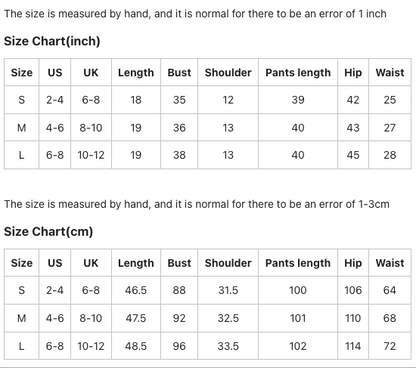Select the 10-12 UK cell in cm table
The image size is (416, 368).
[x=91, y=346]
